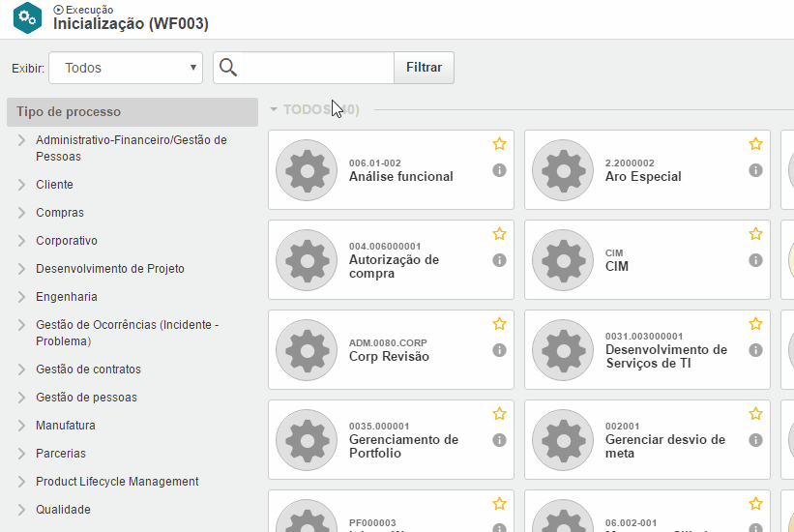Select Gestão de contratos category
Screen dimensions: 794x532
88,369
